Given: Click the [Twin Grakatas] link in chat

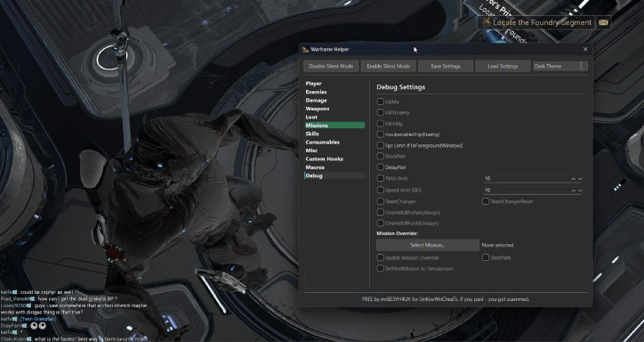Looking at the screenshot, I should pos(36,319).
